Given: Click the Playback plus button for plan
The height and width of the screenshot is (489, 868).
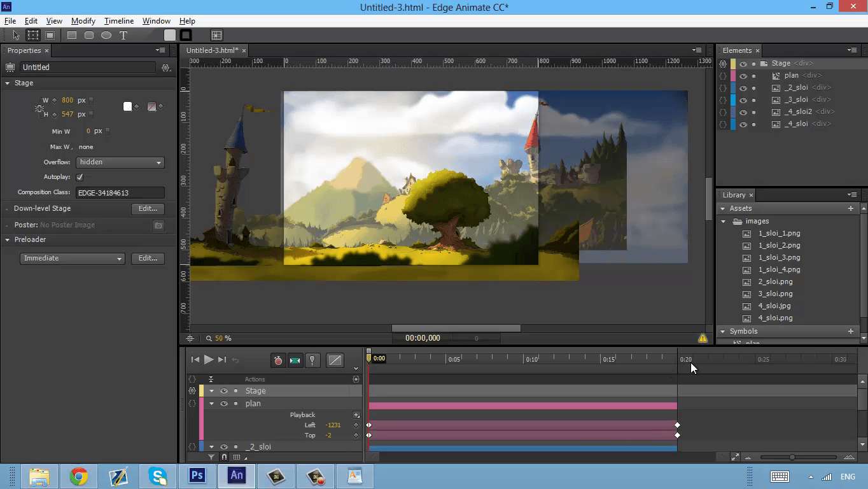Looking at the screenshot, I should (x=356, y=415).
